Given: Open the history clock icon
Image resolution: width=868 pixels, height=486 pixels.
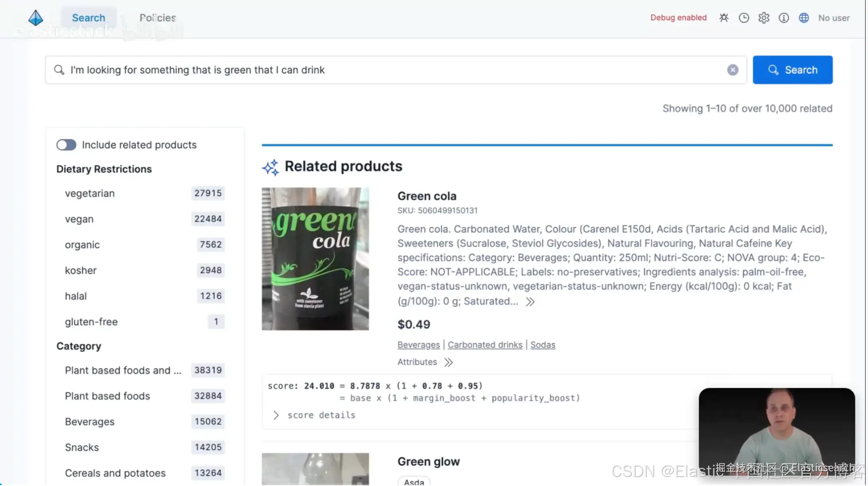Looking at the screenshot, I should 744,18.
